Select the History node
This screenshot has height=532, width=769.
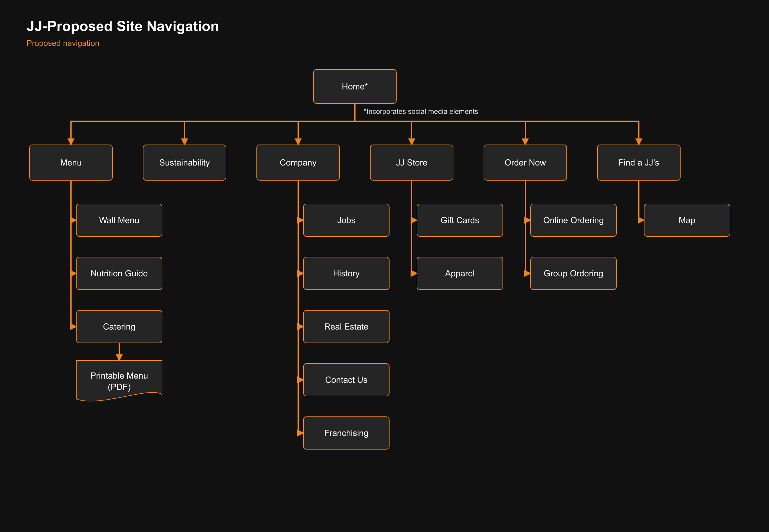[x=346, y=273]
